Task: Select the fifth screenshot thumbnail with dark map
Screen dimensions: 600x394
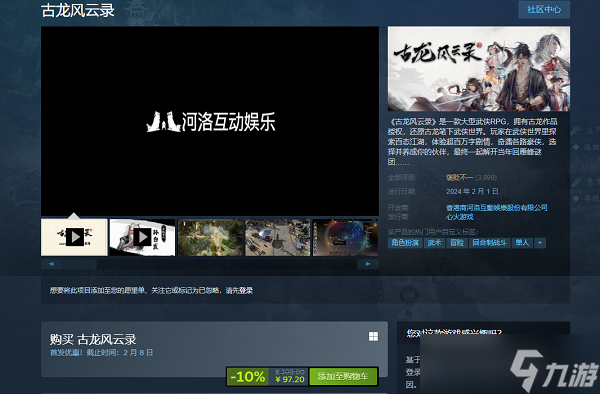Action: (x=346, y=237)
